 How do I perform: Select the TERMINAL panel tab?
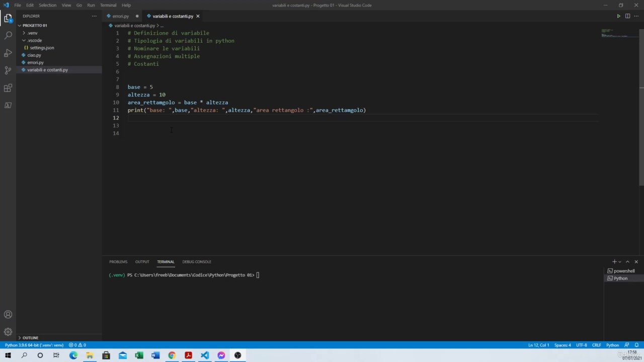166,261
